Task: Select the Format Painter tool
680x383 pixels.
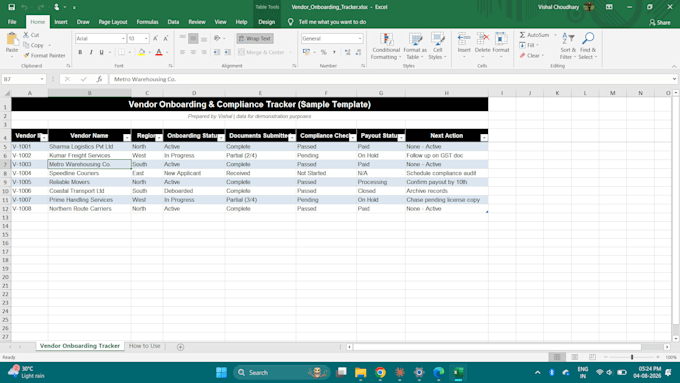Action: click(x=44, y=56)
